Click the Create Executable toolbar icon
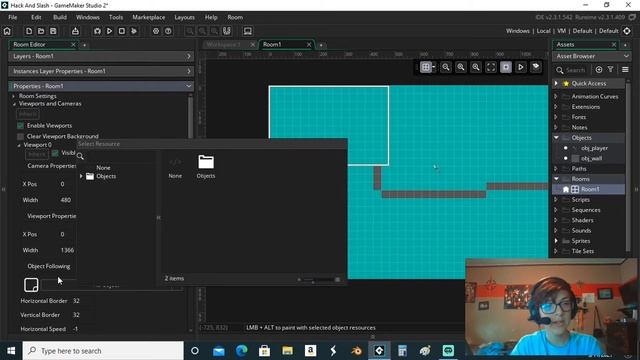 [75, 31]
